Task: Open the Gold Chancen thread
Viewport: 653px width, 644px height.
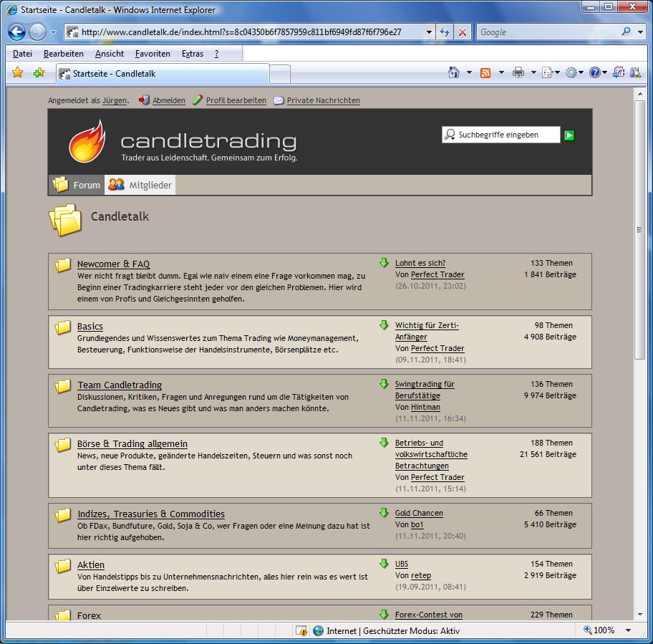Action: pos(419,513)
